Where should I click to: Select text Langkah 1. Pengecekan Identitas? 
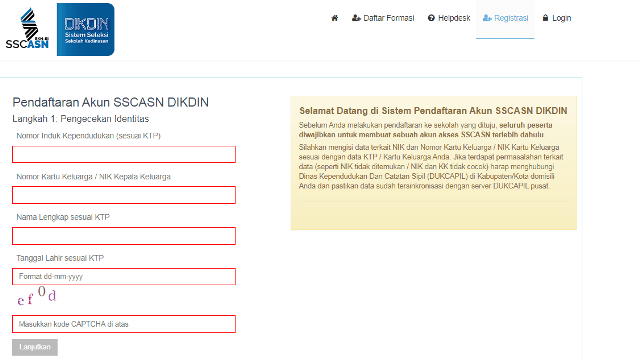pos(81,119)
